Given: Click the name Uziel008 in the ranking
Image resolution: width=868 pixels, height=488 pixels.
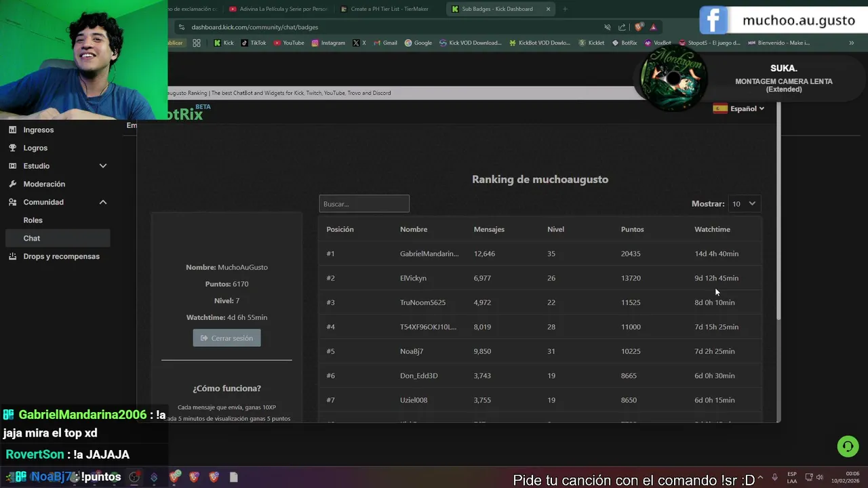Looking at the screenshot, I should point(414,400).
